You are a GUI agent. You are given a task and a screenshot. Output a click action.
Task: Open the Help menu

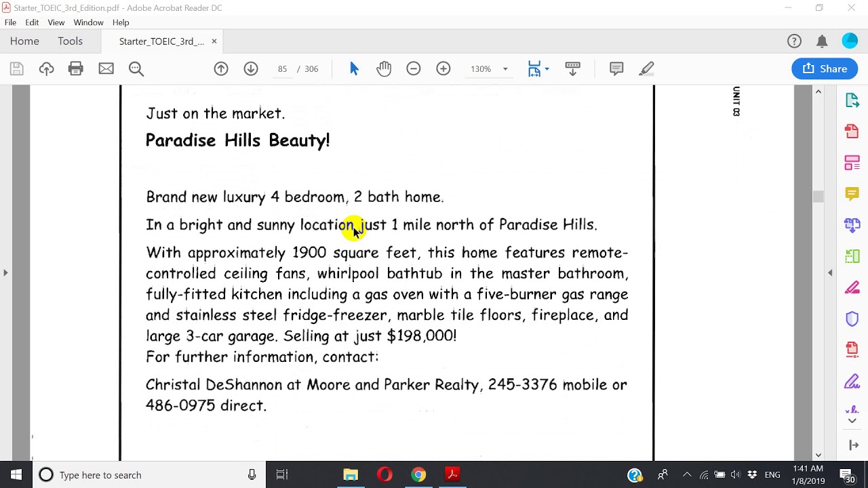(121, 22)
